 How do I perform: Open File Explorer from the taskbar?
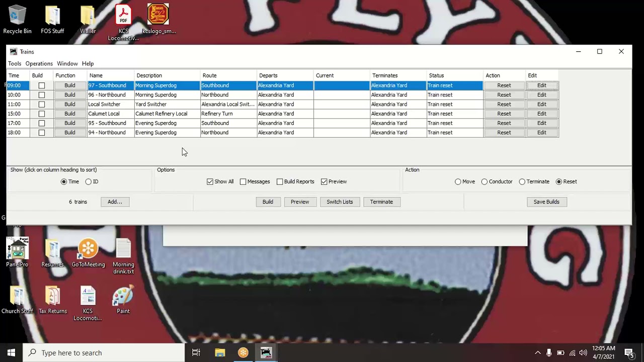pyautogui.click(x=220, y=353)
